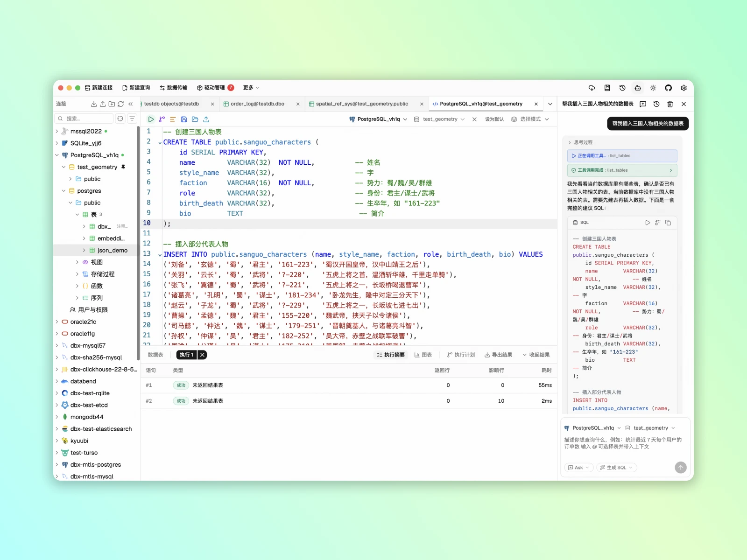
Task: Open a SQL file with the folder icon
Action: click(195, 119)
